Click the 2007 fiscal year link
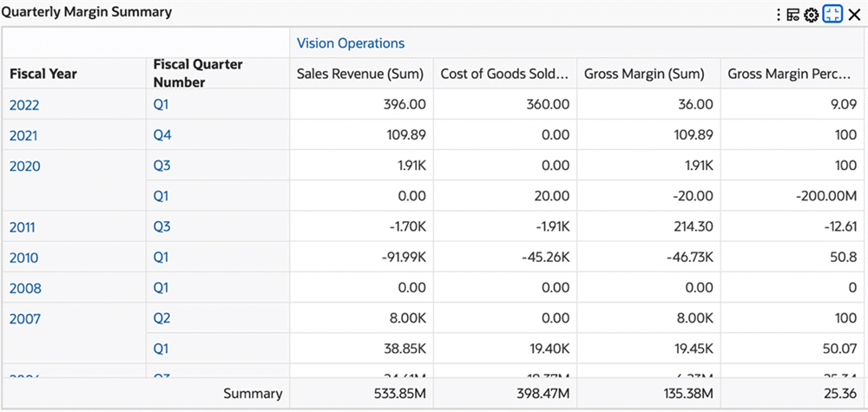This screenshot has height=412, width=868. pos(24,318)
